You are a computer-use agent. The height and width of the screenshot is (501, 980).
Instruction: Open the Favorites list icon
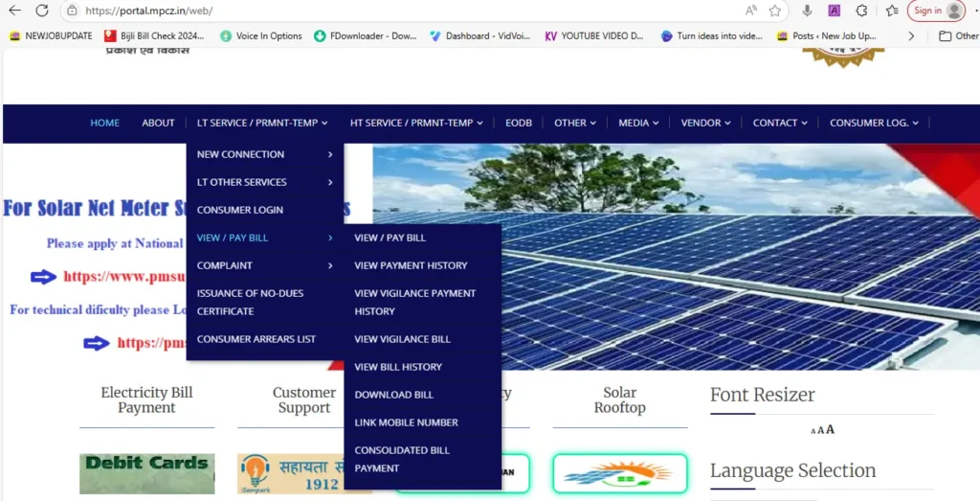892,11
